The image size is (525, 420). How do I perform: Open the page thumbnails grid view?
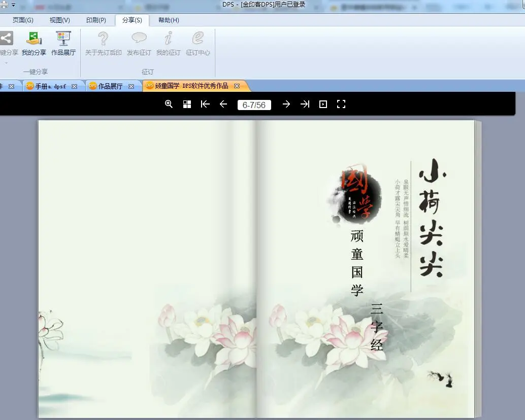pos(187,104)
